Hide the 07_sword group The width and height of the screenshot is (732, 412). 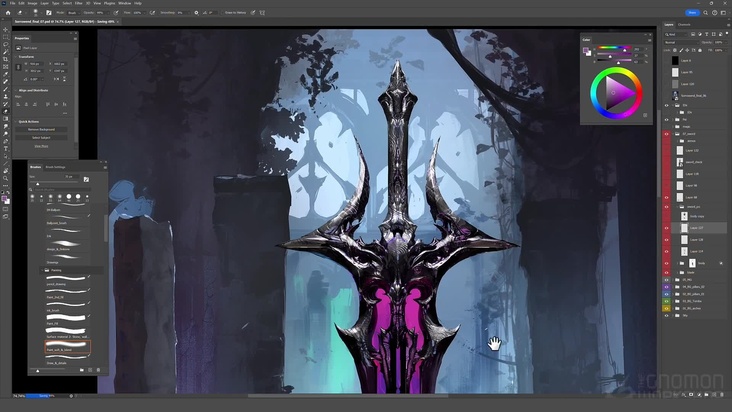(666, 134)
